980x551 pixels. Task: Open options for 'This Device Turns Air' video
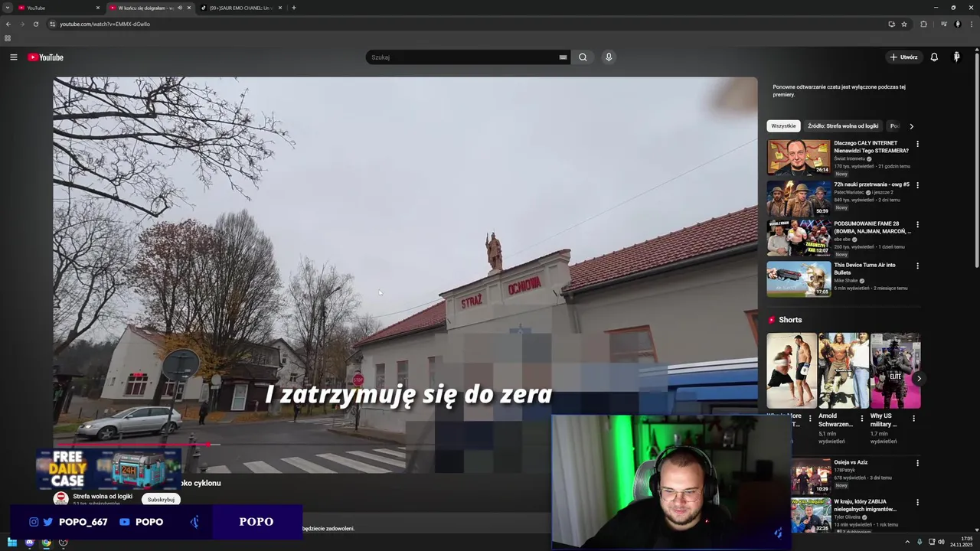[x=917, y=266]
